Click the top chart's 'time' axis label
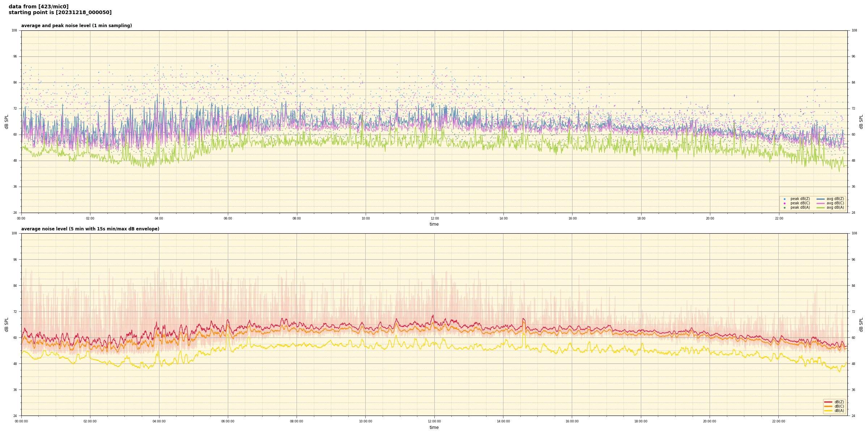The height and width of the screenshot is (434, 868). pos(434,224)
